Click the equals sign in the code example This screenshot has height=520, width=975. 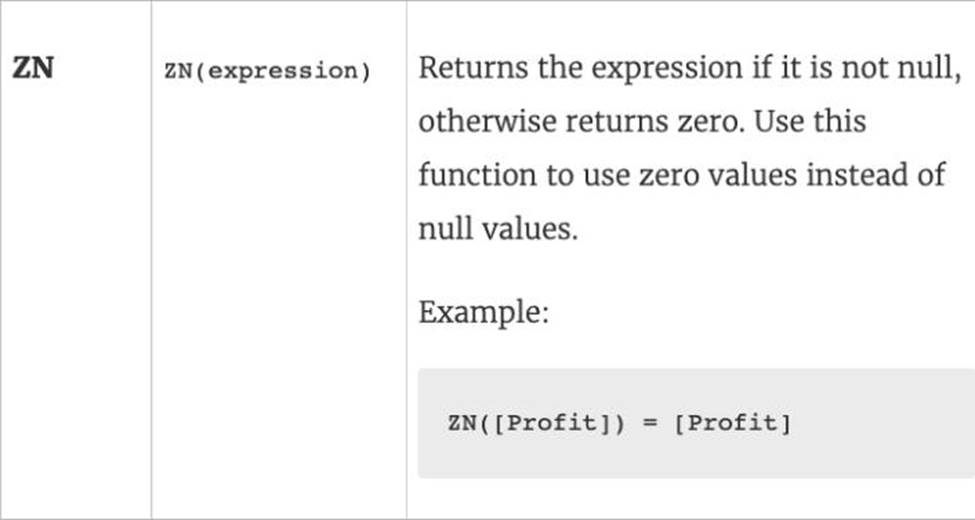649,423
